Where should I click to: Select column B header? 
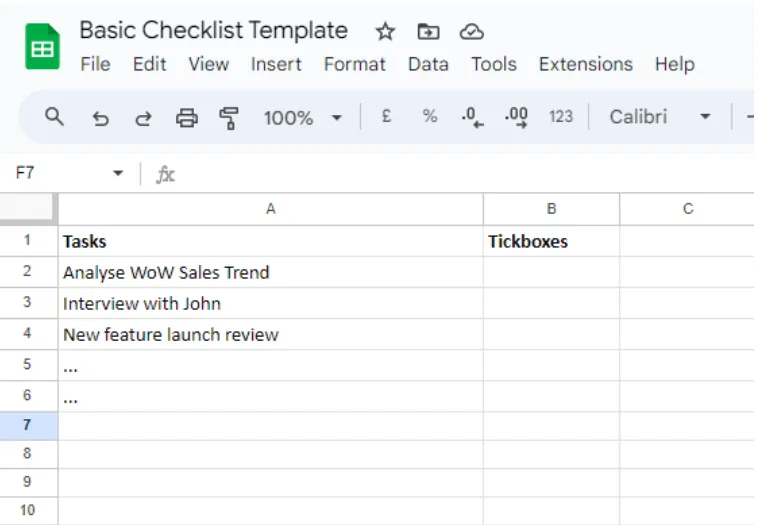551,209
